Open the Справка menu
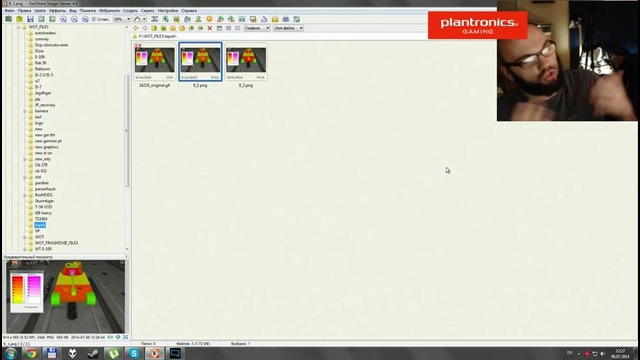Viewport: 640px width, 360px height. 189,11
